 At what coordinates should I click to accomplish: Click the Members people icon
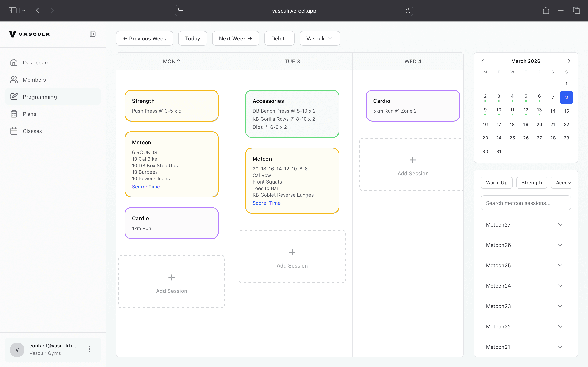[x=14, y=80]
